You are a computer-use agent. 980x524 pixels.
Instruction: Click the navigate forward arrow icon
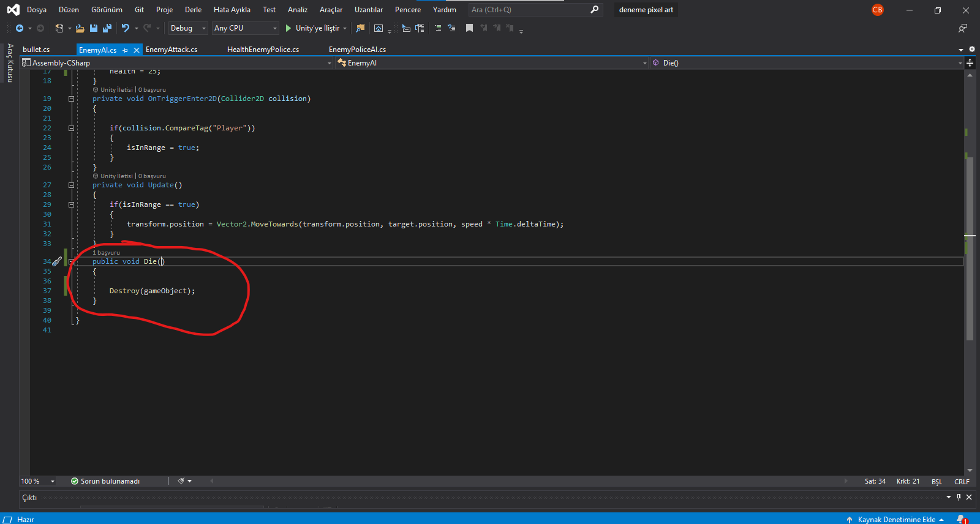40,28
